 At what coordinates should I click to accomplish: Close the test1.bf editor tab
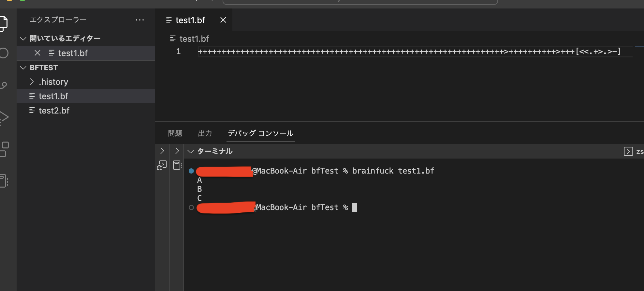click(x=223, y=20)
